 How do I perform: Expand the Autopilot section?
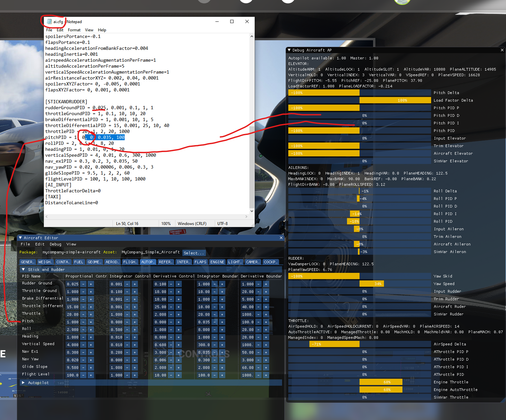coord(23,382)
